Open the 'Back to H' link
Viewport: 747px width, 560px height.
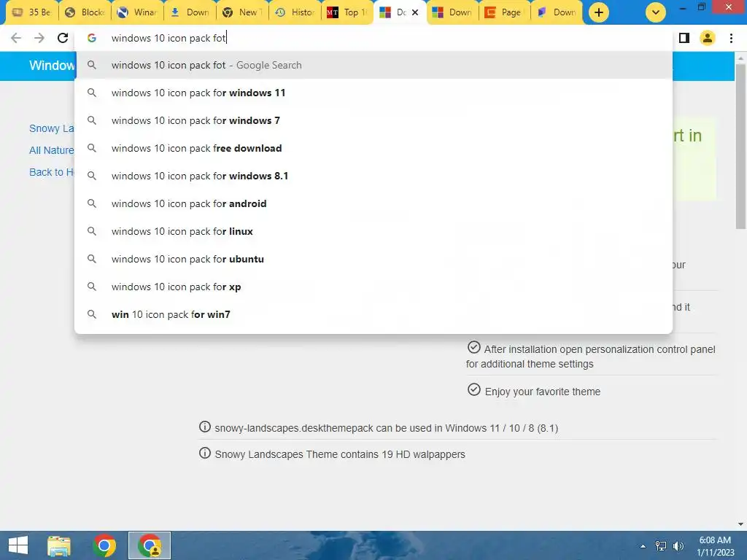click(52, 172)
